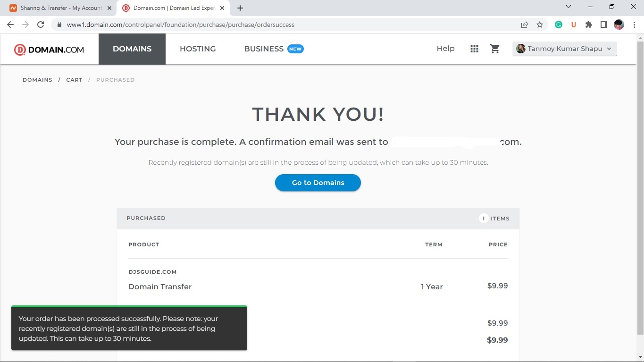
Task: Expand the tab search chevron
Action: tap(569, 7)
